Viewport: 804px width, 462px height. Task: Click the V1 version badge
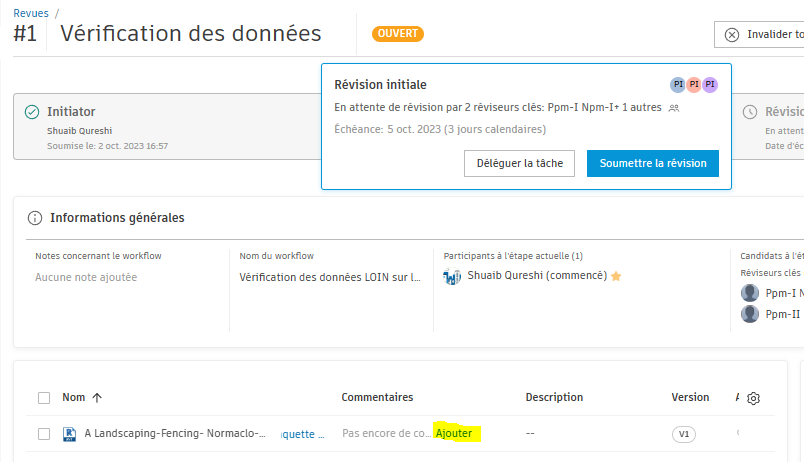point(684,434)
